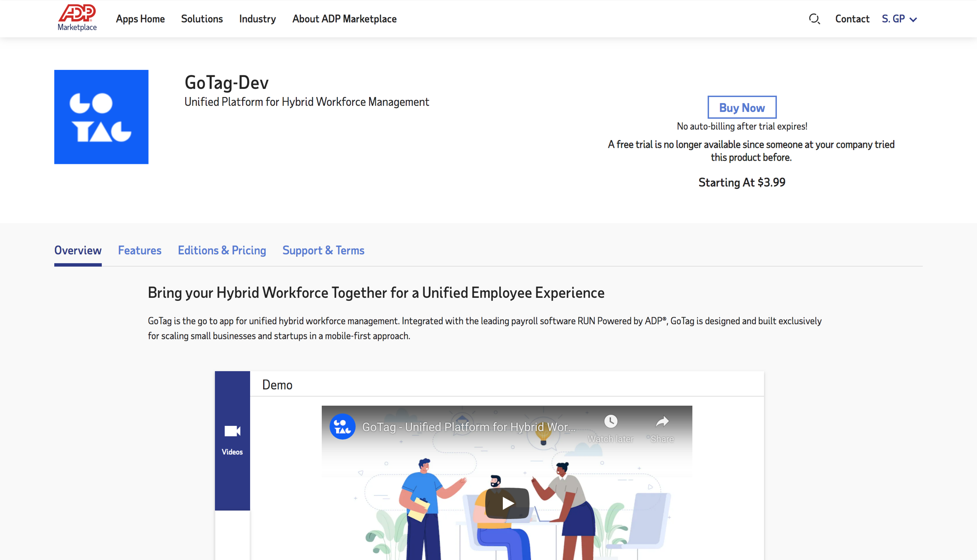This screenshot has height=560, width=977.
Task: Click the Starting At $3.99 text
Action: point(742,182)
